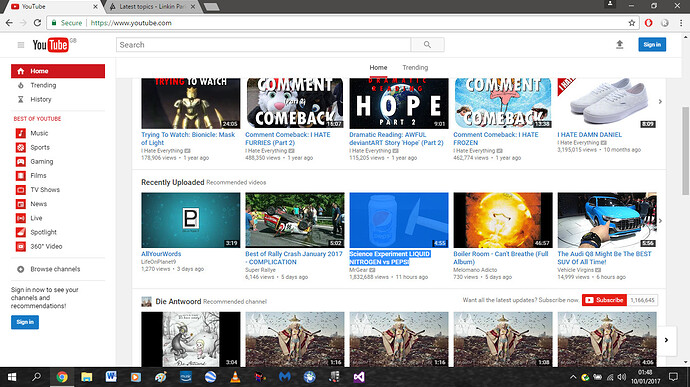Open File Explorer from the taskbar
Viewport: 690px width, 387px height.
(x=87, y=377)
